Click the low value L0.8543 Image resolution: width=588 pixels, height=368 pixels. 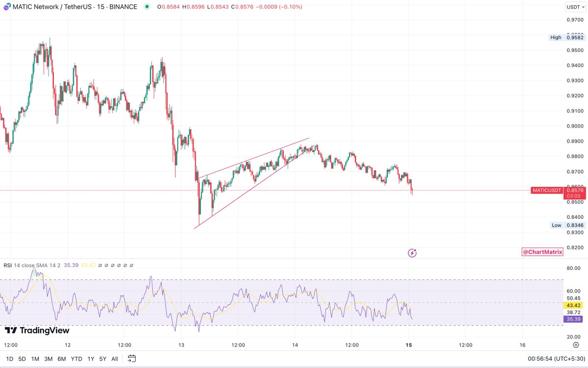point(219,7)
